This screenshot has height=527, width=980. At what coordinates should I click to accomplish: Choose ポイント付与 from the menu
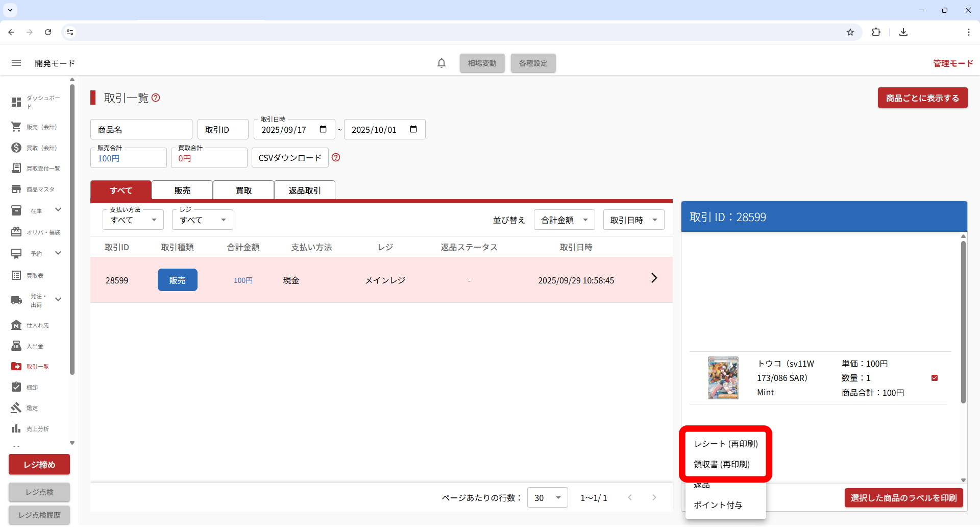(x=718, y=505)
